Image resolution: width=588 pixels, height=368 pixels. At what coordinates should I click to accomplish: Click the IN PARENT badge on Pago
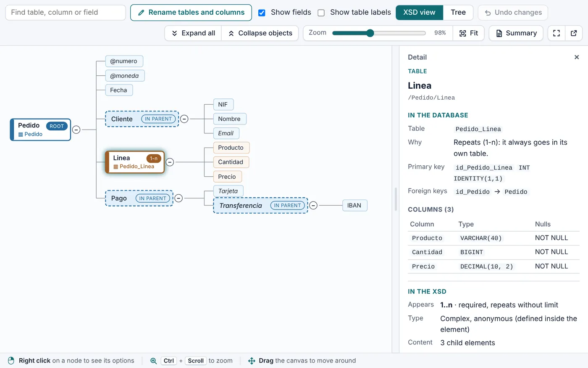click(x=152, y=199)
